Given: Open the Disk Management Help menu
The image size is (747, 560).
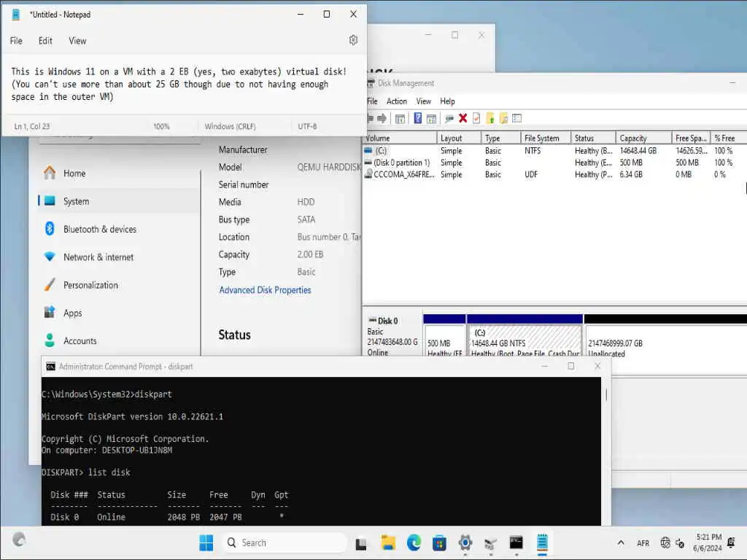Looking at the screenshot, I should pos(447,101).
